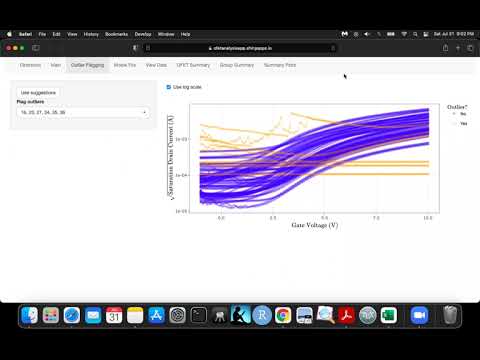
Task: Switch to the View Data tab
Action: 156,65
